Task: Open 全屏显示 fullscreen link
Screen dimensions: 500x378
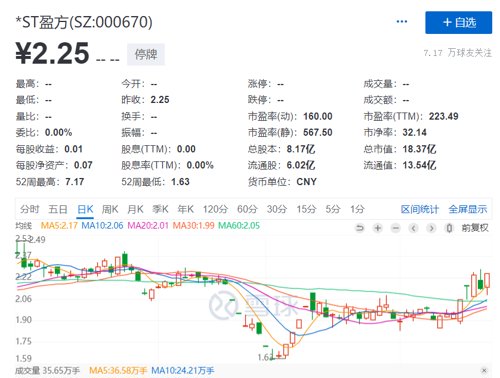Action: (468, 209)
